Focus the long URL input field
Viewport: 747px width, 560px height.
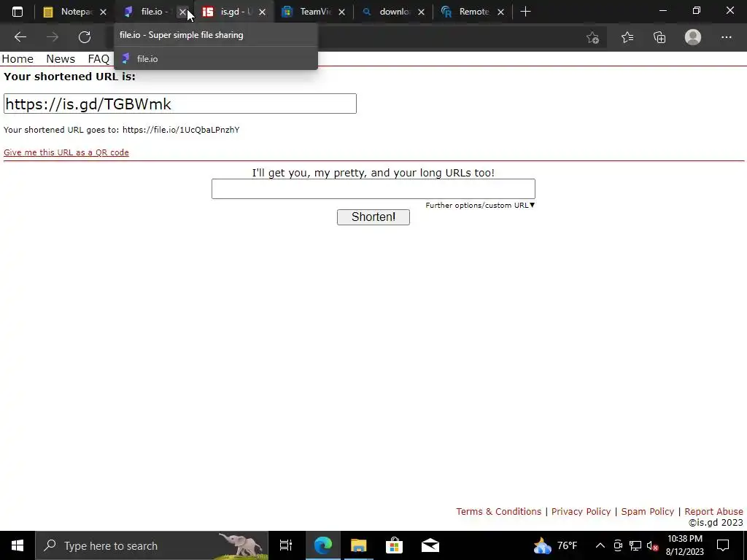(373, 189)
